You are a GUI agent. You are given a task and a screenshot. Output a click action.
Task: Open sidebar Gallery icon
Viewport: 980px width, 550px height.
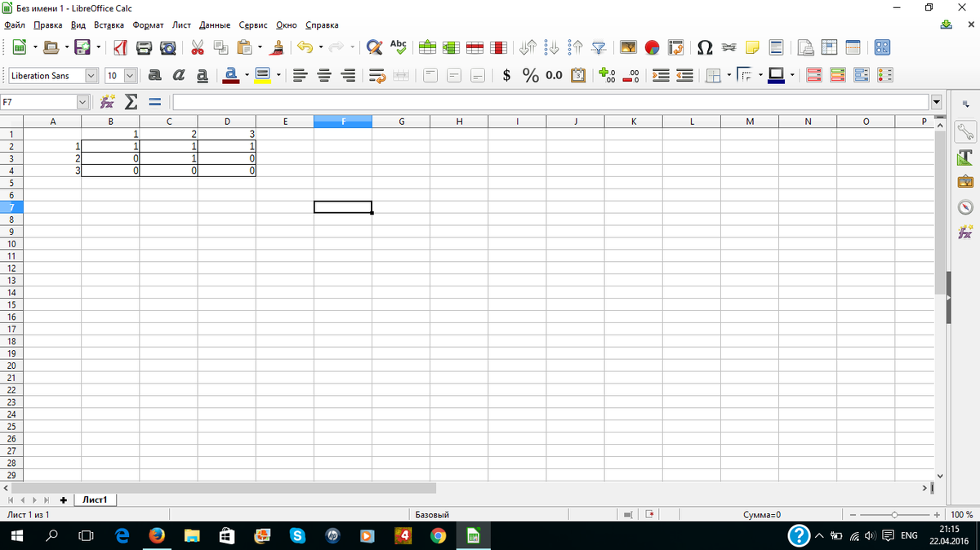pos(965,181)
